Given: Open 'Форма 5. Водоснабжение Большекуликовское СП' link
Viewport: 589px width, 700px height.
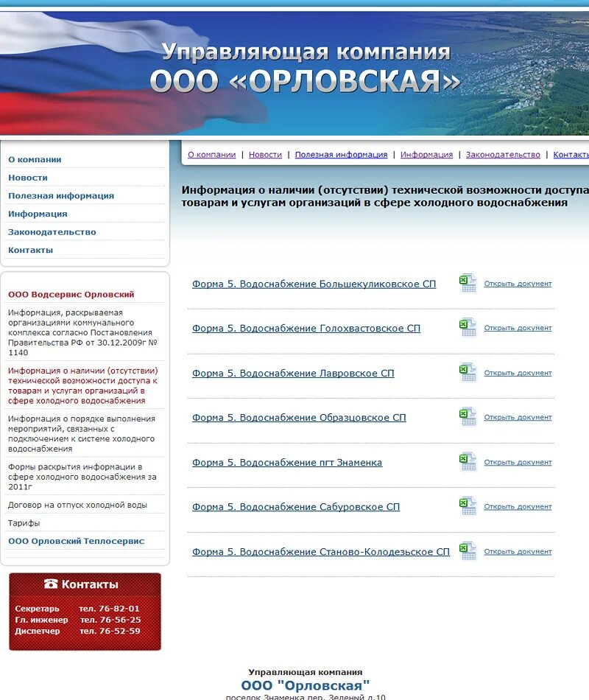Looking at the screenshot, I should tap(314, 284).
